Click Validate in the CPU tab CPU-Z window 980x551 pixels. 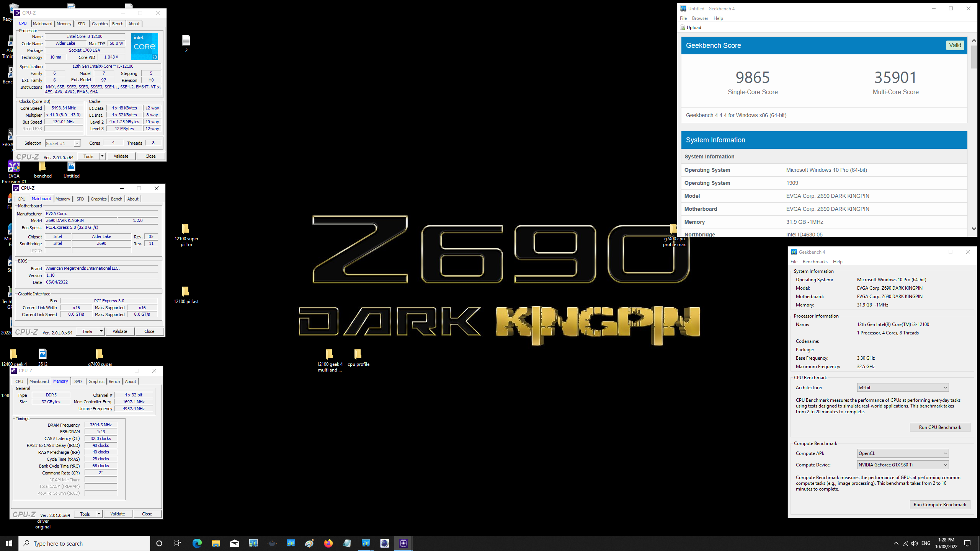(x=121, y=156)
